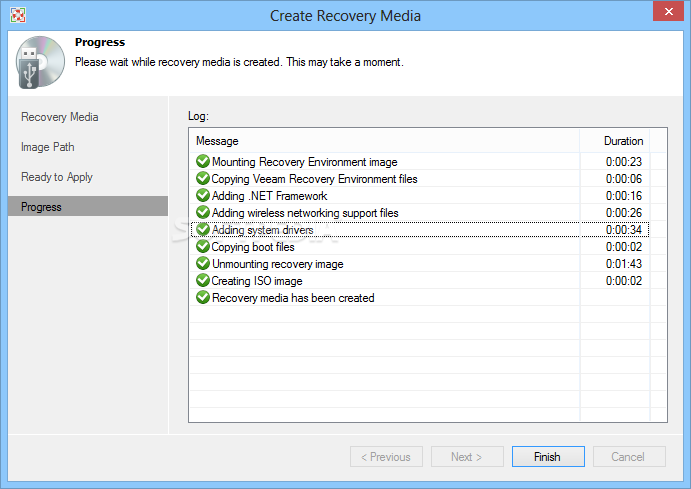Viewport: 691px width, 489px height.
Task: Click the 'Create Recovery Media' window title
Action: (345, 16)
